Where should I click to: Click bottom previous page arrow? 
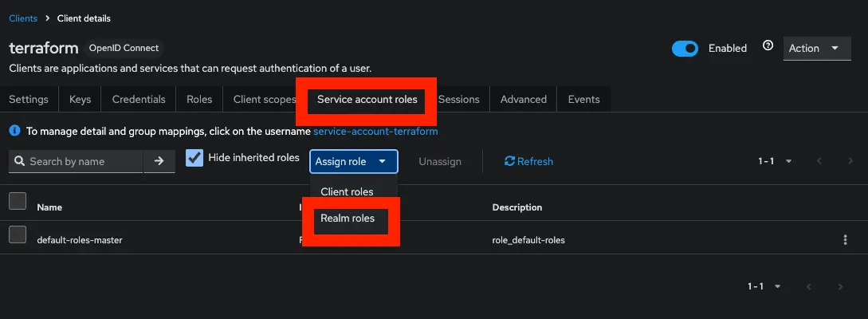click(x=809, y=286)
